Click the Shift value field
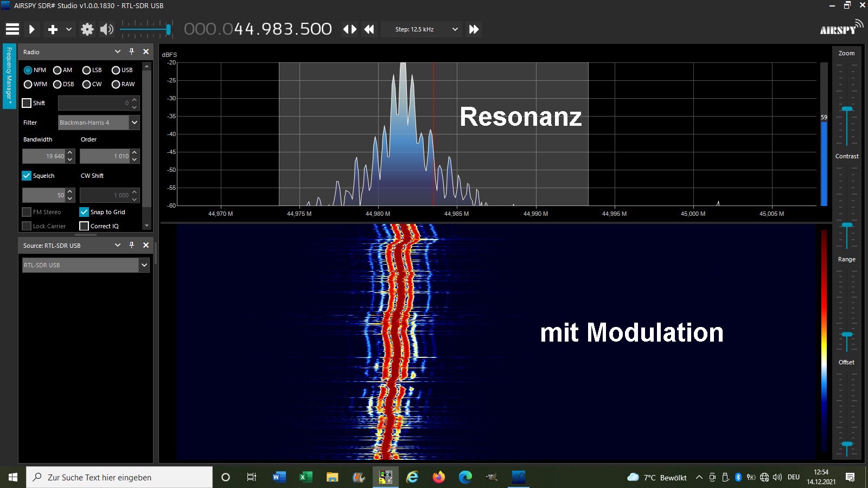Screen dimensions: 868x488 point(94,103)
